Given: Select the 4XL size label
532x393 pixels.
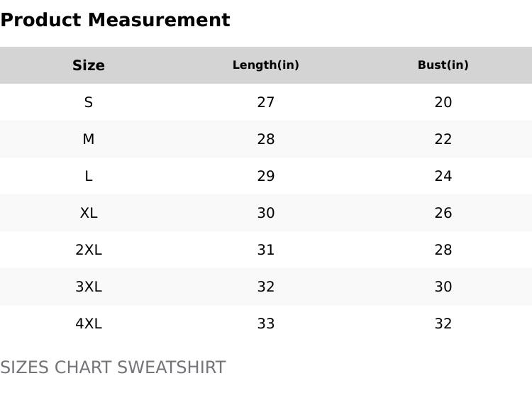Looking at the screenshot, I should (x=89, y=323).
